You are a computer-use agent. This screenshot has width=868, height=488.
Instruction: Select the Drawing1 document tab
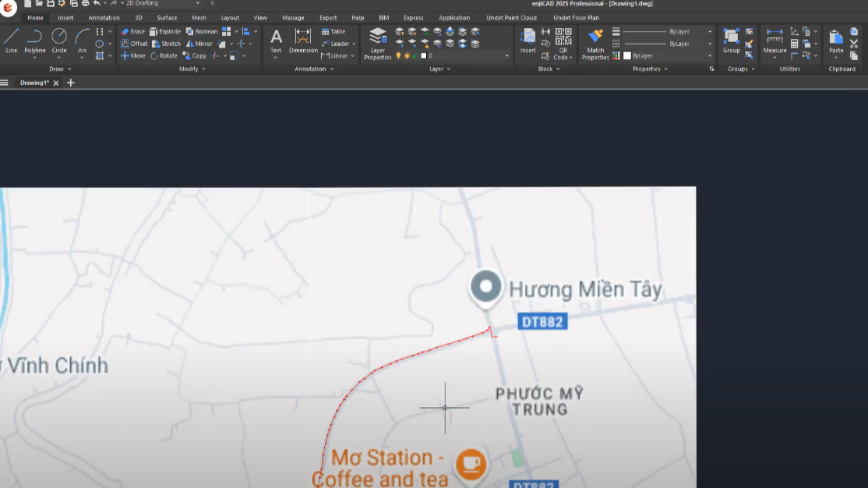pyautogui.click(x=34, y=83)
